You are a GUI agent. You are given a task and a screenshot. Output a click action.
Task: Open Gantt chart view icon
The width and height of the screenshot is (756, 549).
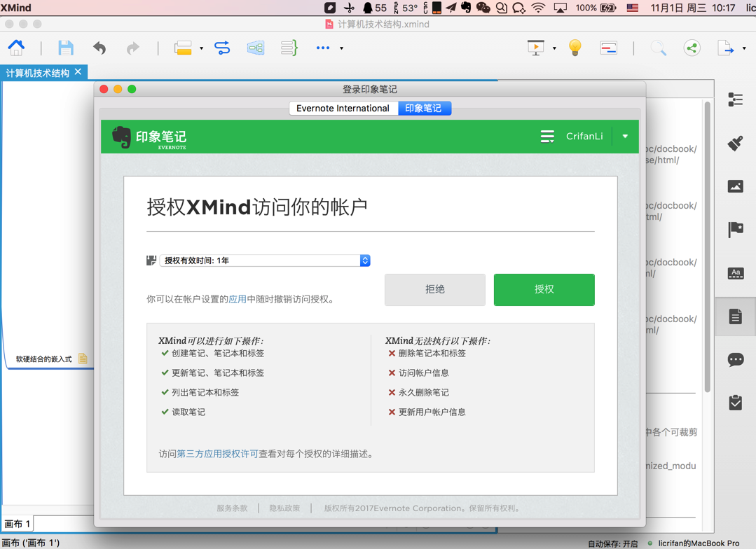pos(608,48)
